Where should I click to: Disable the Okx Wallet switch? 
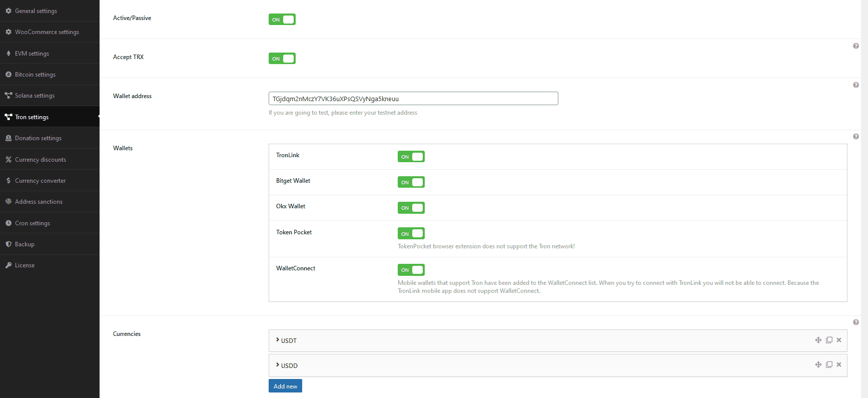pos(411,208)
